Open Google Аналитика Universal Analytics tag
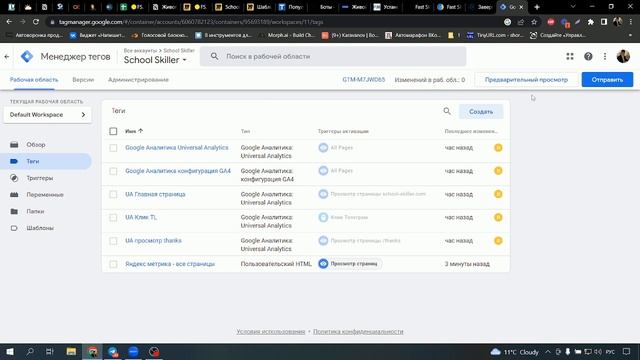 click(177, 147)
